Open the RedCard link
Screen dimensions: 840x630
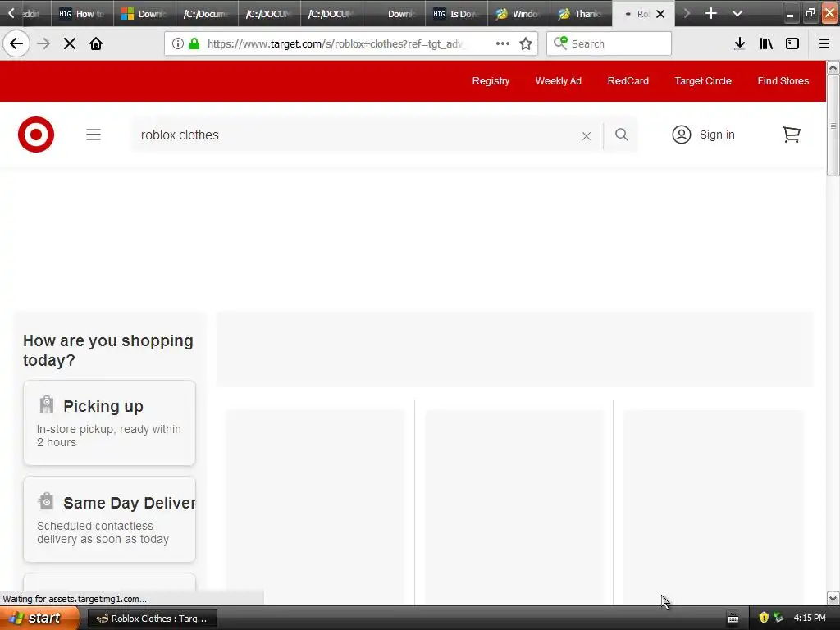[628, 81]
